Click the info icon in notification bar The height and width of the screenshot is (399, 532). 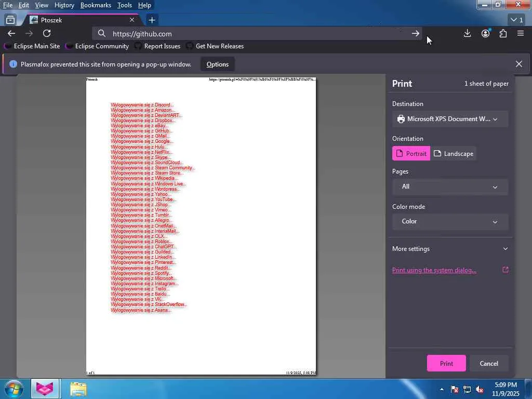pyautogui.click(x=13, y=64)
